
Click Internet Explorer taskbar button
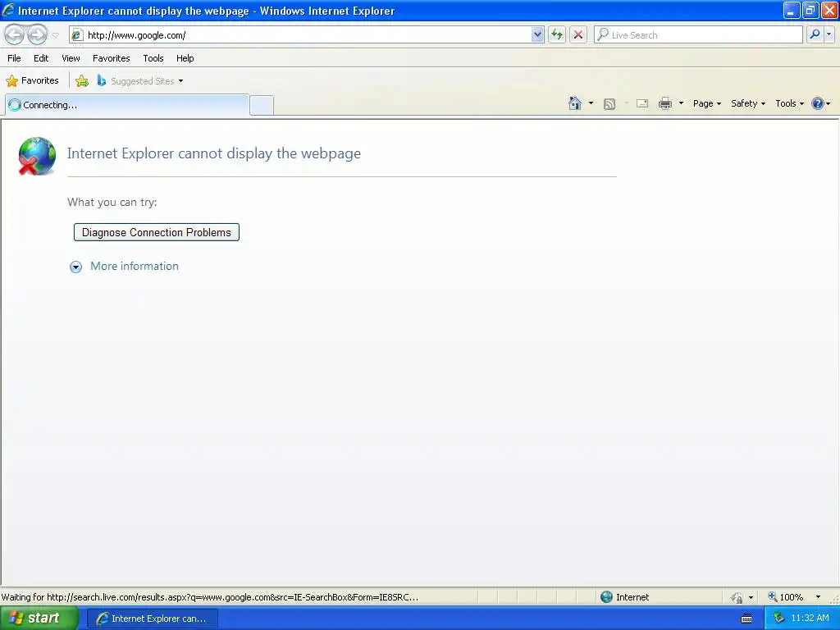click(x=152, y=619)
